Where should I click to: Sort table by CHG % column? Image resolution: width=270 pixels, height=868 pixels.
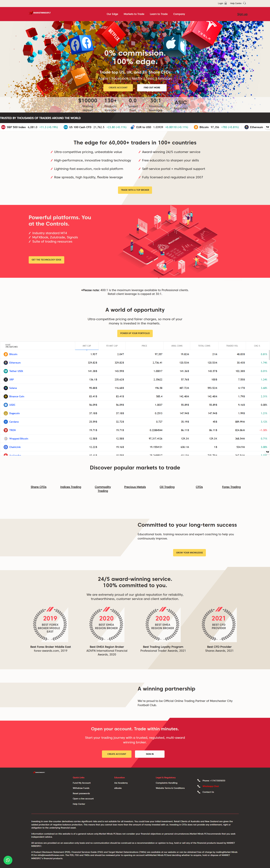tap(257, 346)
